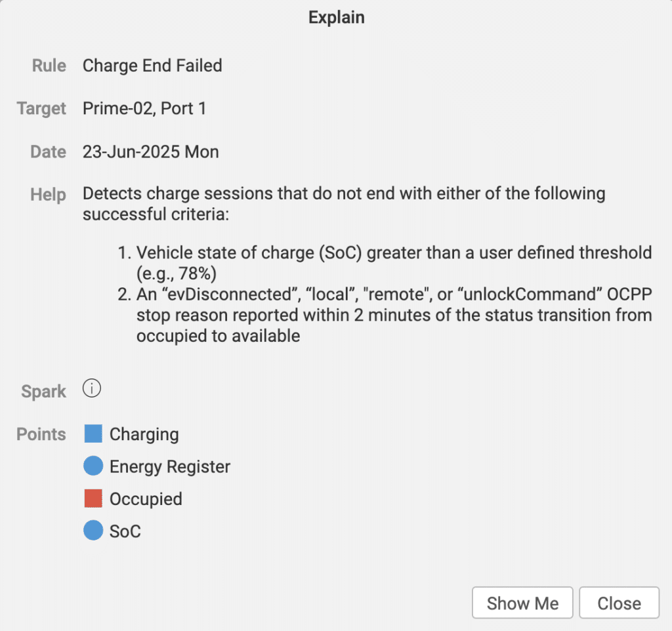Close the Explain dialog via Close button
This screenshot has width=672, height=631.
[x=618, y=603]
